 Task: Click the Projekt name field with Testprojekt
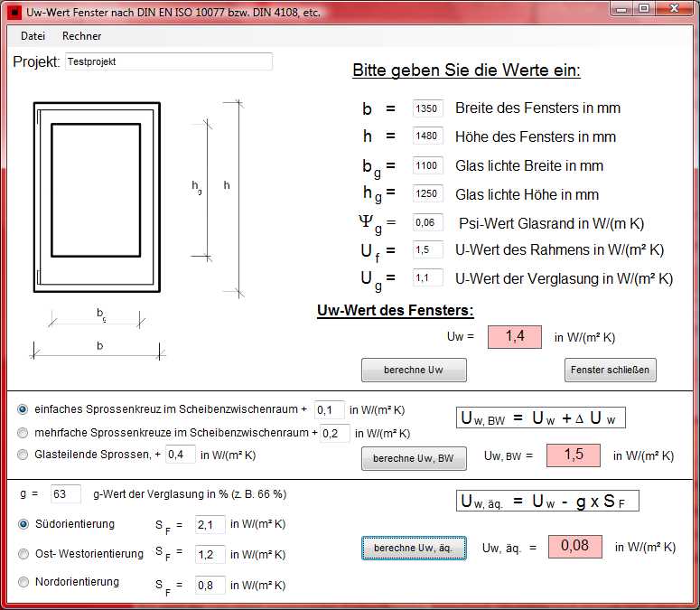(x=169, y=61)
